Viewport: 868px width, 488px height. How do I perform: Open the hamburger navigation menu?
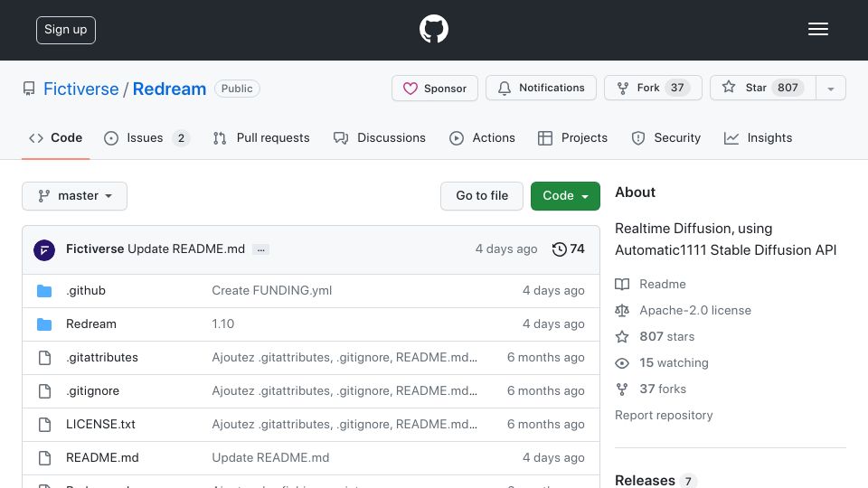[x=817, y=29]
